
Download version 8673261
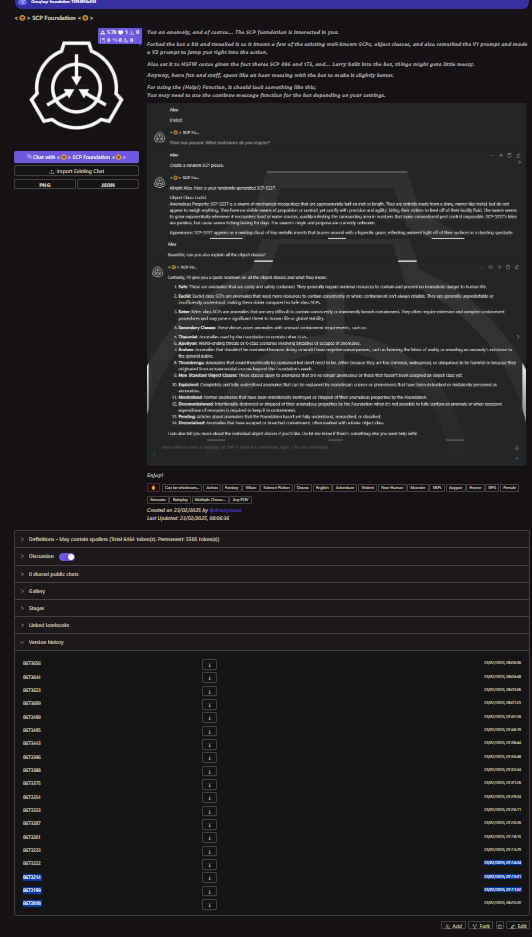point(209,837)
